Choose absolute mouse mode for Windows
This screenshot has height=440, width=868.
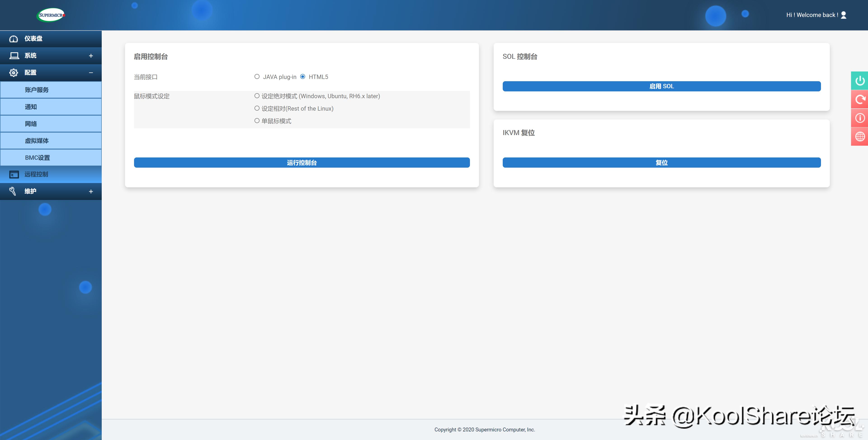257,96
